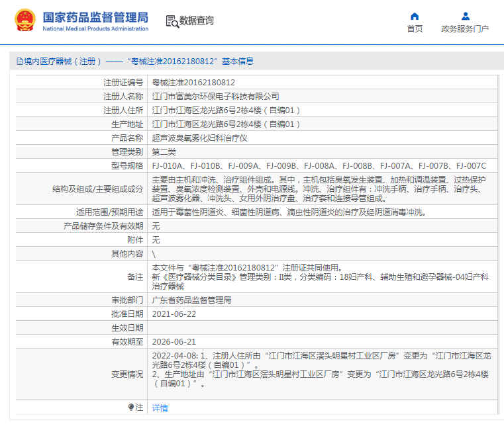Click the lightbulb icon next to 注
The height and width of the screenshot is (428, 504).
pos(131,407)
